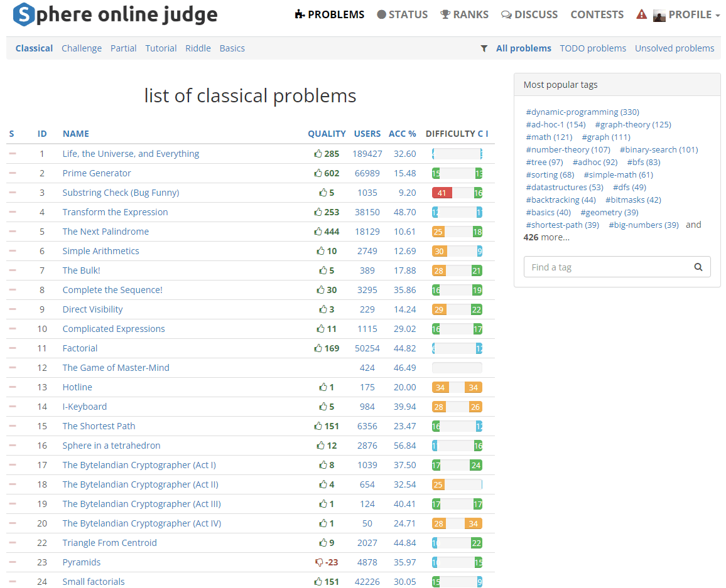Screen dimensions: 726x588
Task: Switch to the Classical tab
Action: pyautogui.click(x=35, y=48)
